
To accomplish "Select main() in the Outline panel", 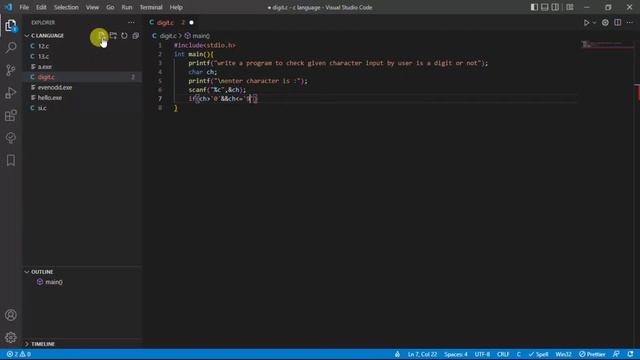I will point(82,282).
